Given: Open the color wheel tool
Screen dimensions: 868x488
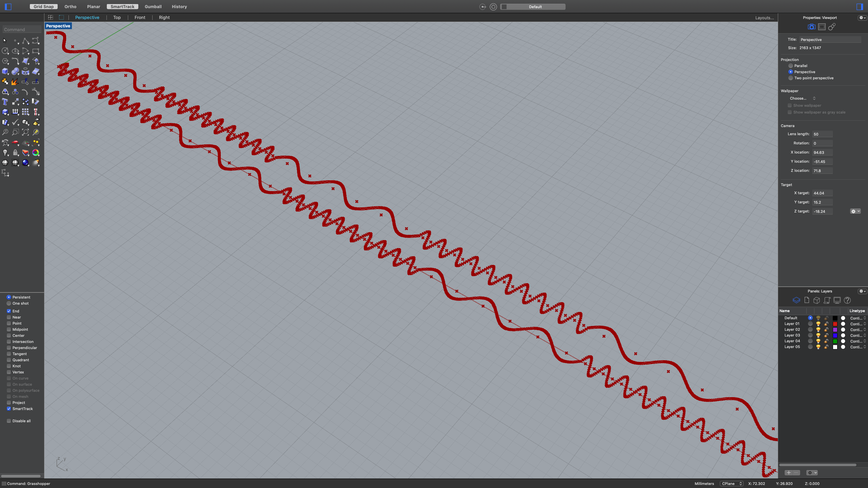Looking at the screenshot, I should coord(36,152).
